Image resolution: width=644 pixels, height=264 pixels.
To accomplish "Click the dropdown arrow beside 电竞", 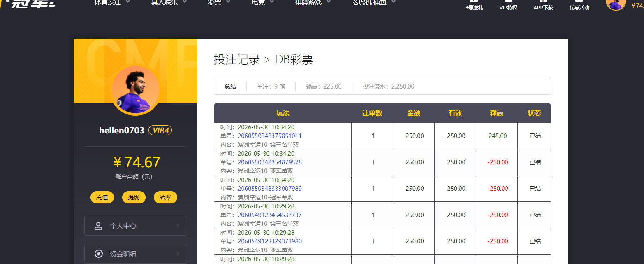I will pos(272,2).
